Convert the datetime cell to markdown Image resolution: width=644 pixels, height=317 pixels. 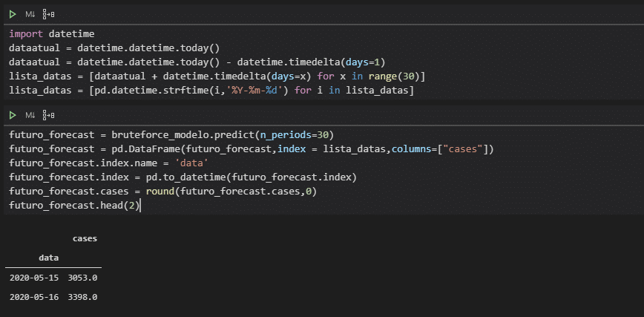click(x=30, y=14)
